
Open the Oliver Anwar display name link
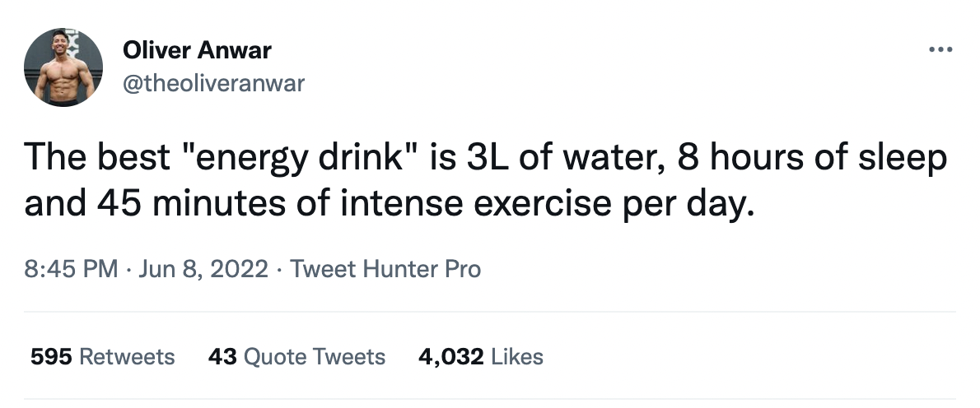(x=197, y=51)
